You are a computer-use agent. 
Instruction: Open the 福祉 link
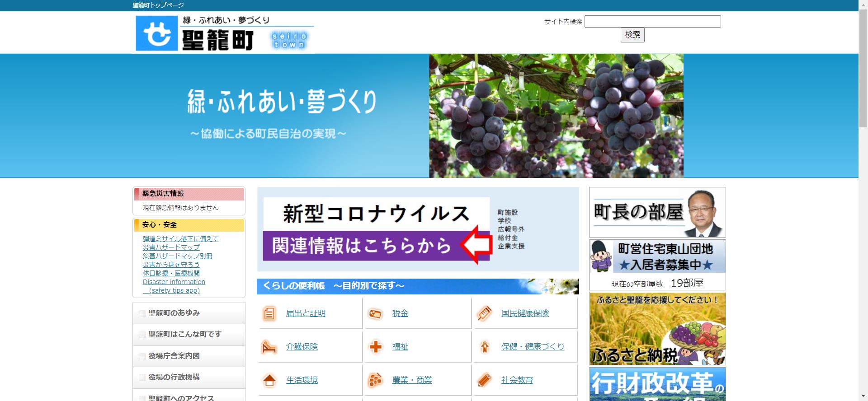point(400,346)
